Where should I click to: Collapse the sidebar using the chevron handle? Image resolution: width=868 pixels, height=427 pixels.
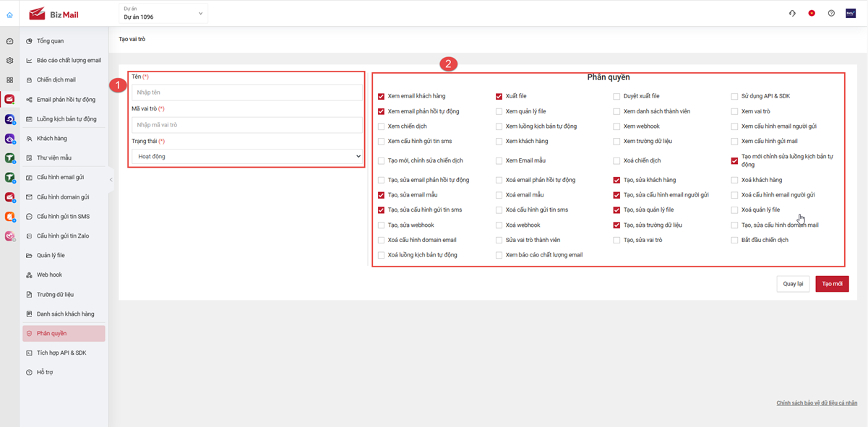[x=111, y=179]
